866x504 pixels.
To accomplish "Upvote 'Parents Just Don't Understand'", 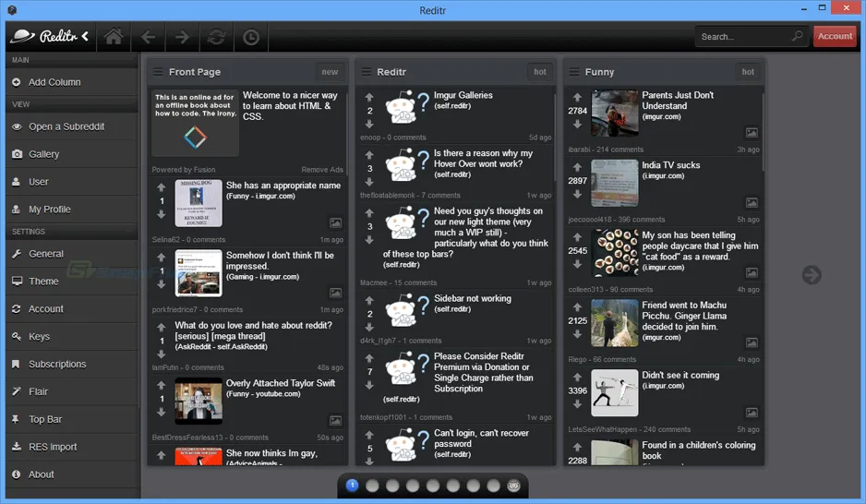I will click(577, 97).
